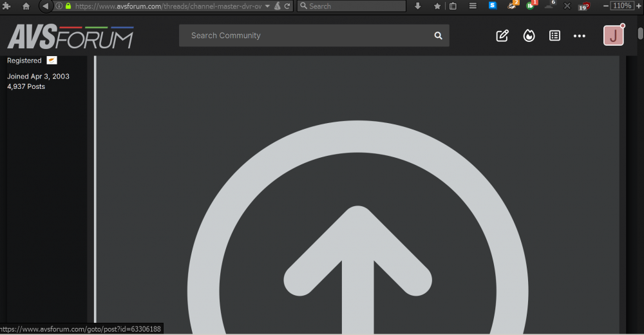Click the three-dot more options icon
This screenshot has height=335, width=644.
(x=580, y=36)
